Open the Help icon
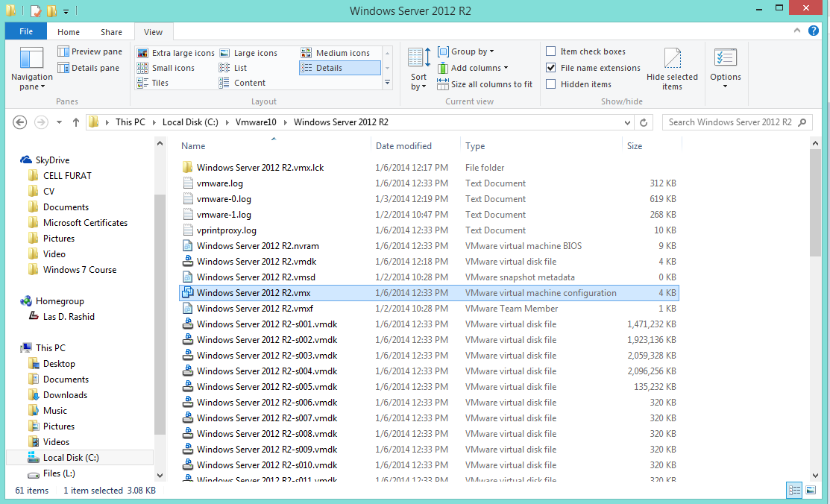 [x=814, y=31]
